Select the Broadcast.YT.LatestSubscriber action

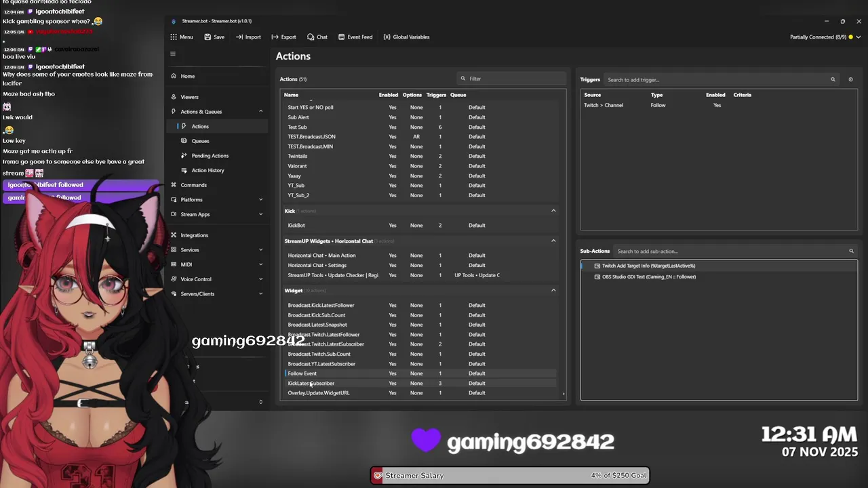420,364
